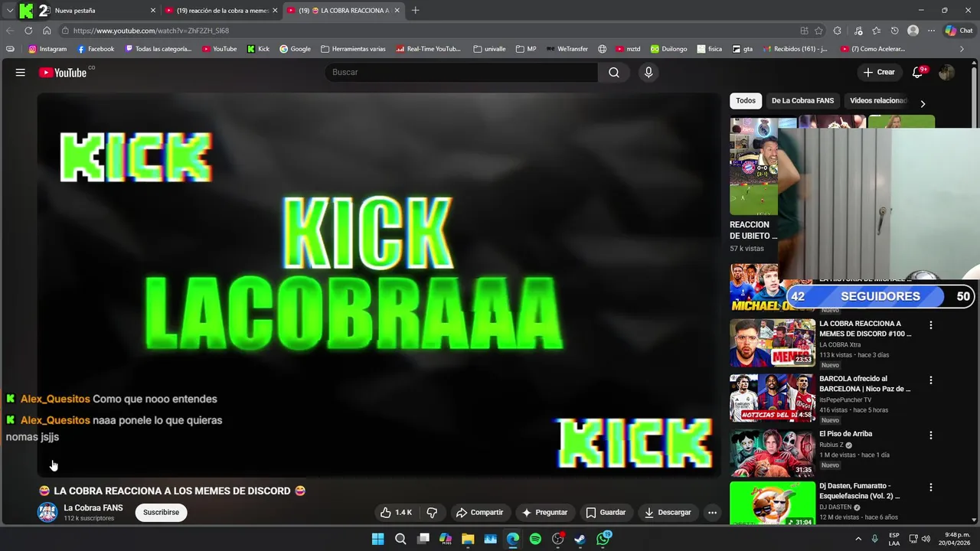Image resolution: width=980 pixels, height=551 pixels.
Task: Open El Piso de Arriba thumbnail
Action: click(772, 453)
